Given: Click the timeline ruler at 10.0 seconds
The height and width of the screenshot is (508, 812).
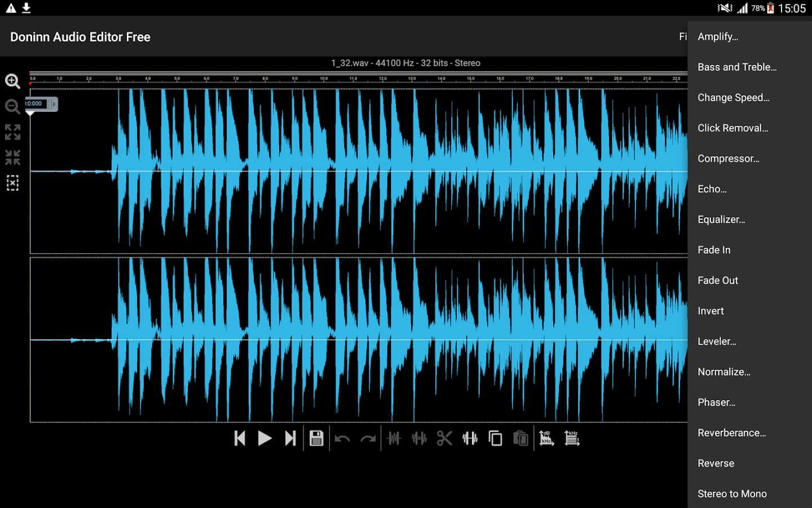Looking at the screenshot, I should tap(324, 78).
